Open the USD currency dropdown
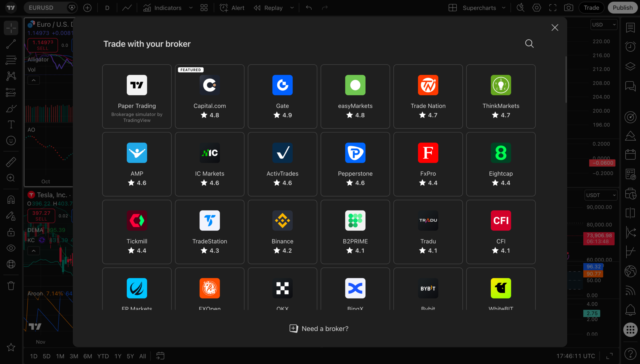The image size is (640, 364). [x=603, y=24]
